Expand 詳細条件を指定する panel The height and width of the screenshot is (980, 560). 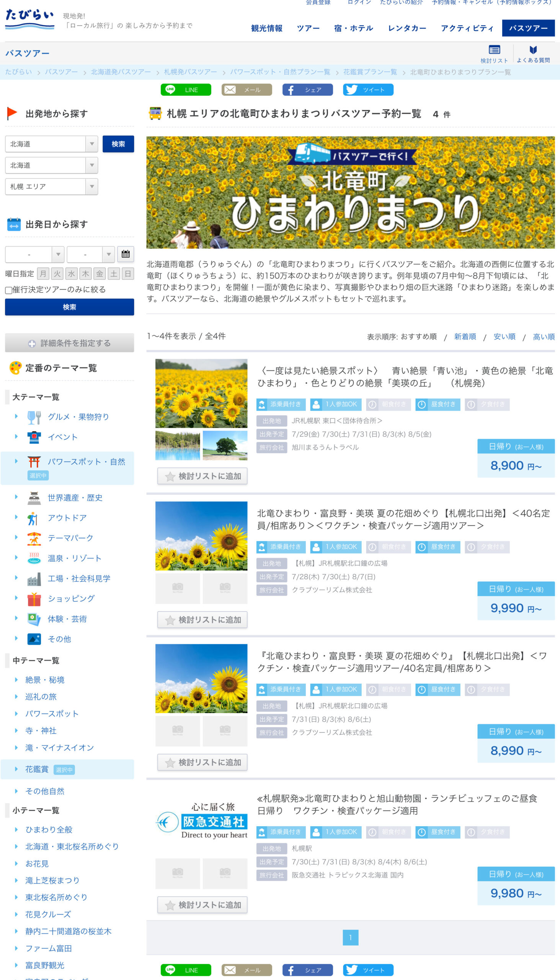point(70,343)
